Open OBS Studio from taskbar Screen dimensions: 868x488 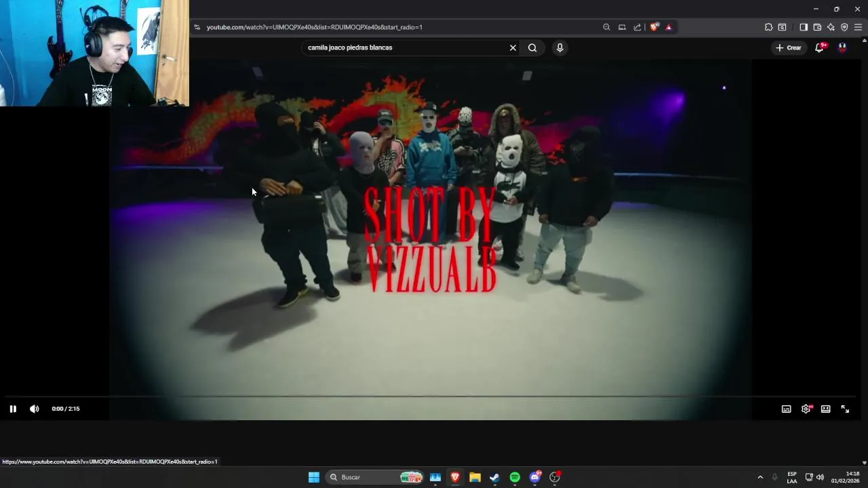(555, 477)
